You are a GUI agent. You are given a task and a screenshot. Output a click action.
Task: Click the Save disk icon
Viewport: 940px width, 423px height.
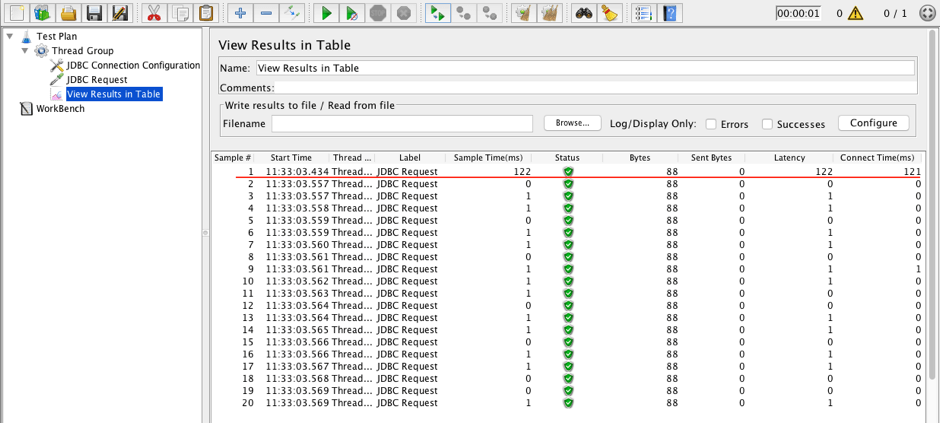point(94,13)
